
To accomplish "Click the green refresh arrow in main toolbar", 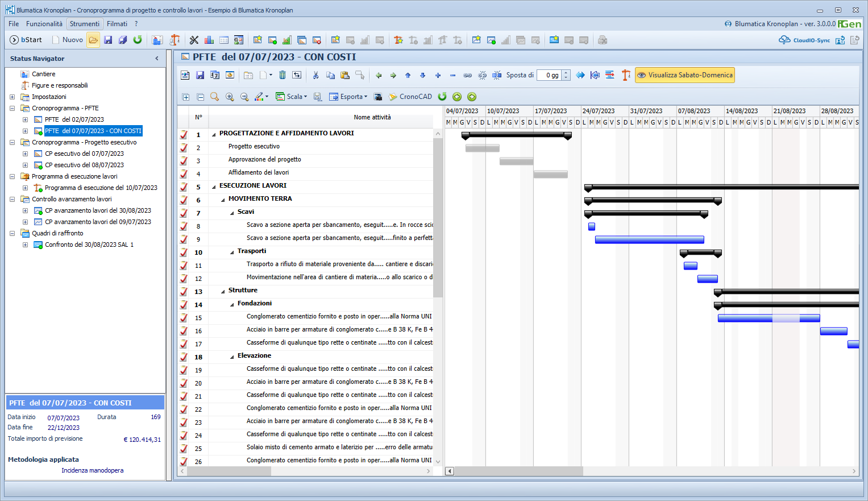I will click(x=138, y=40).
